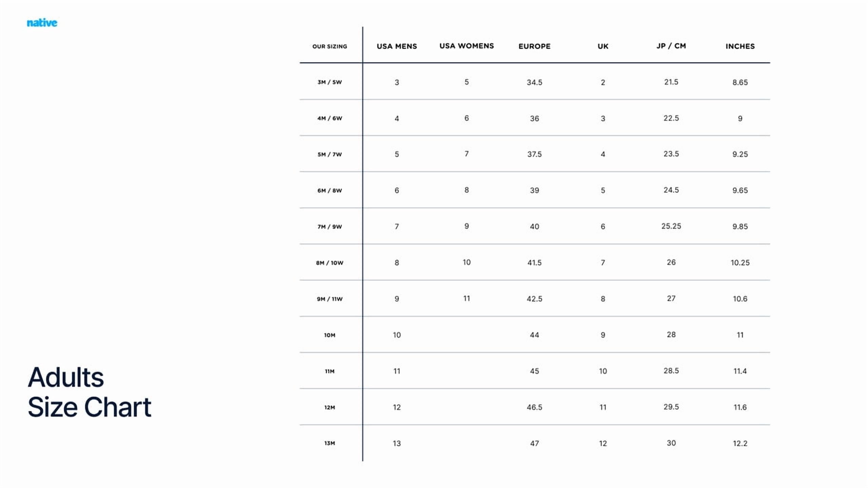Click the JP/CM value 25.25
Screen dimensions: 868x488
[671, 226]
